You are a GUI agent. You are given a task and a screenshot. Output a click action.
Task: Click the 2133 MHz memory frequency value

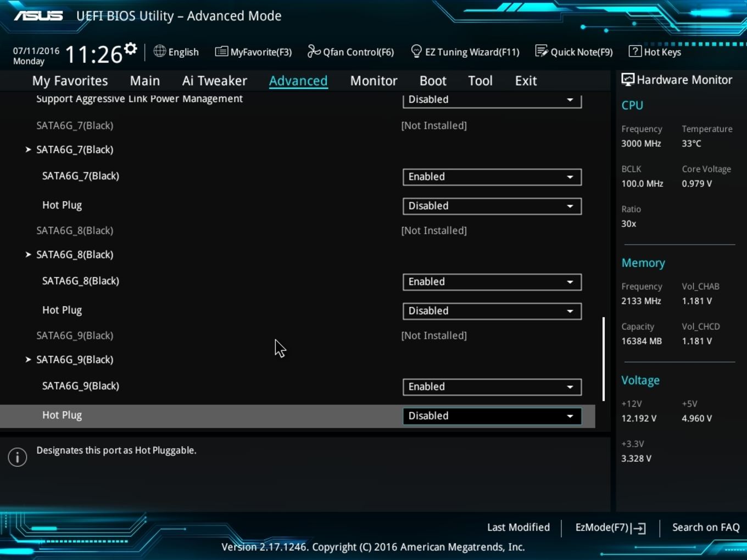pyautogui.click(x=641, y=301)
